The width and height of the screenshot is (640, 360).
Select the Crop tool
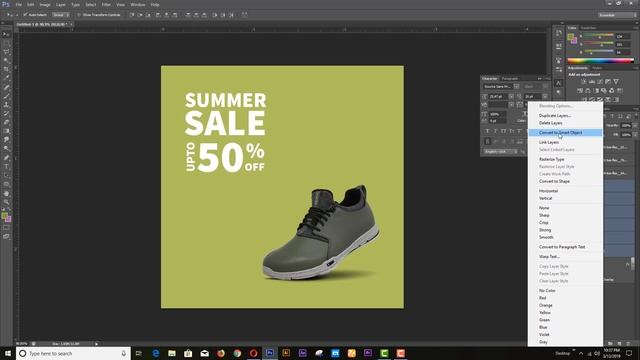click(6, 69)
